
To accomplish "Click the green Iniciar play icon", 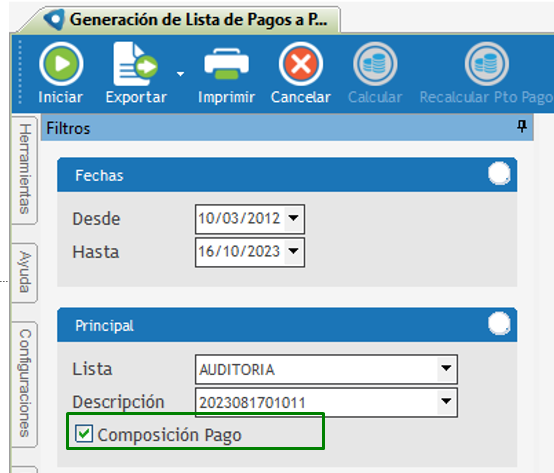I will point(61,64).
